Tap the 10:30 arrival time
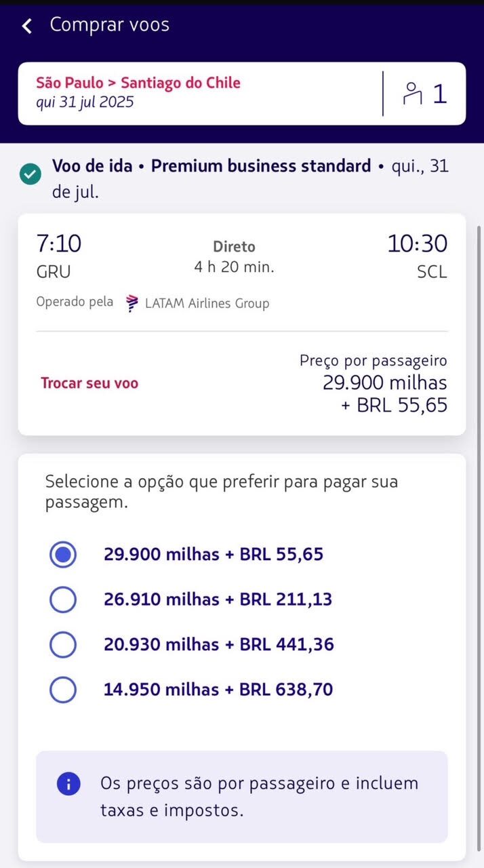The image size is (484, 868). (417, 243)
